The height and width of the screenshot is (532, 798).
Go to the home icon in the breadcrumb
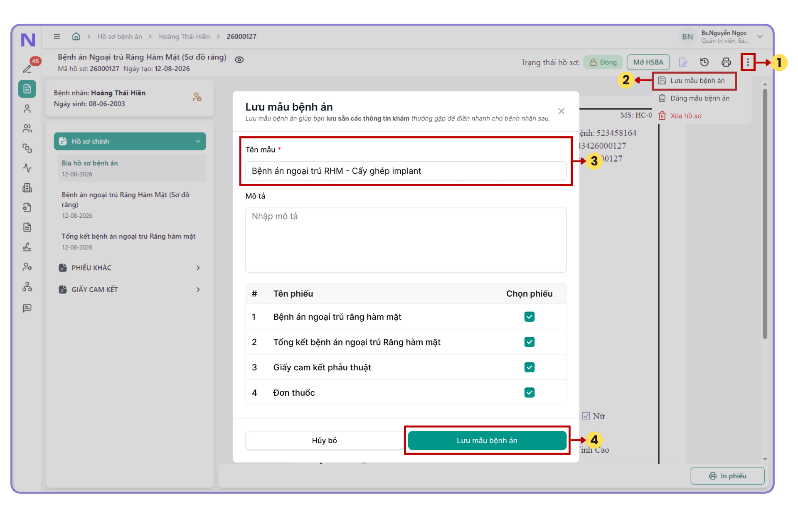pyautogui.click(x=76, y=37)
